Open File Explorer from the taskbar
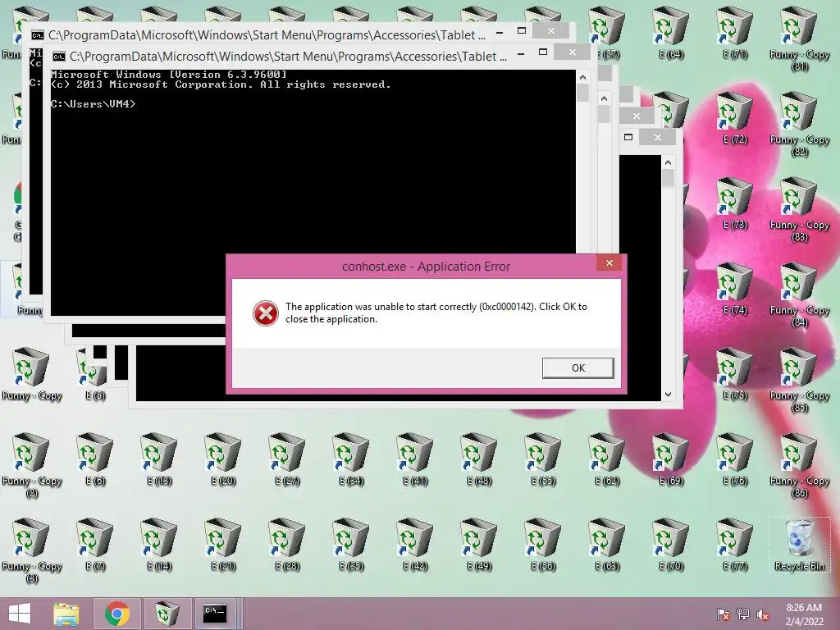 66,614
